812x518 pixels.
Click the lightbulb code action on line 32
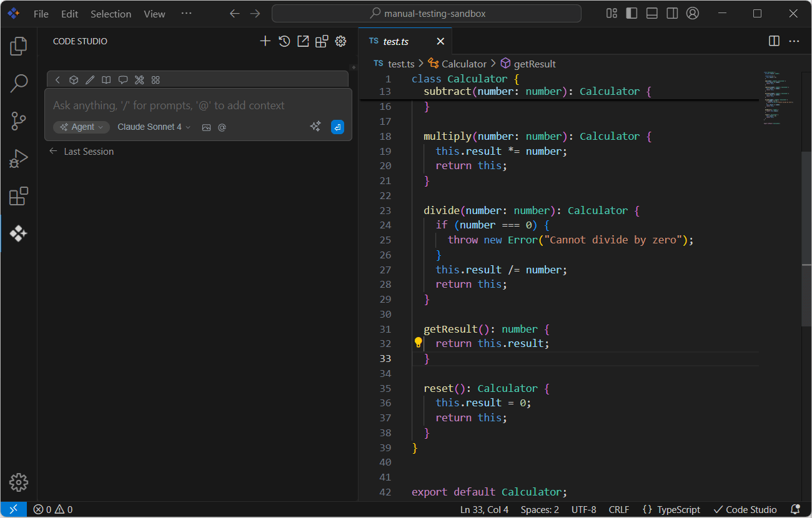click(418, 343)
